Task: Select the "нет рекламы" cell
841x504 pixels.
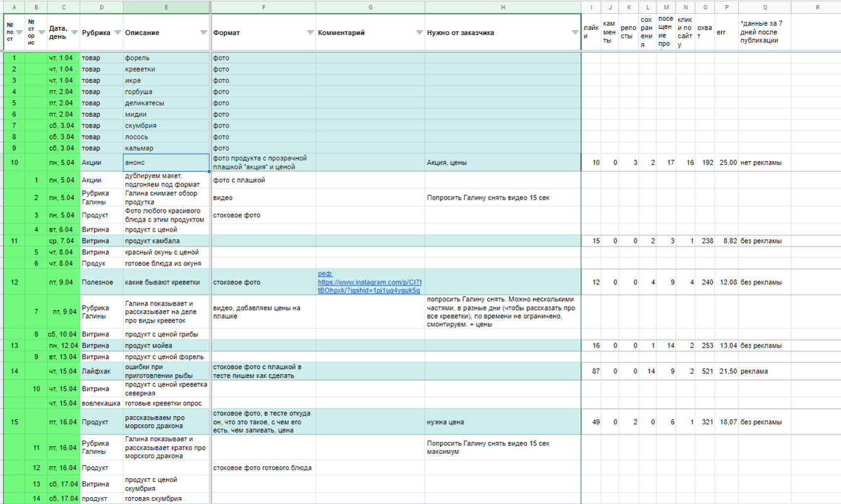Action: (764, 163)
